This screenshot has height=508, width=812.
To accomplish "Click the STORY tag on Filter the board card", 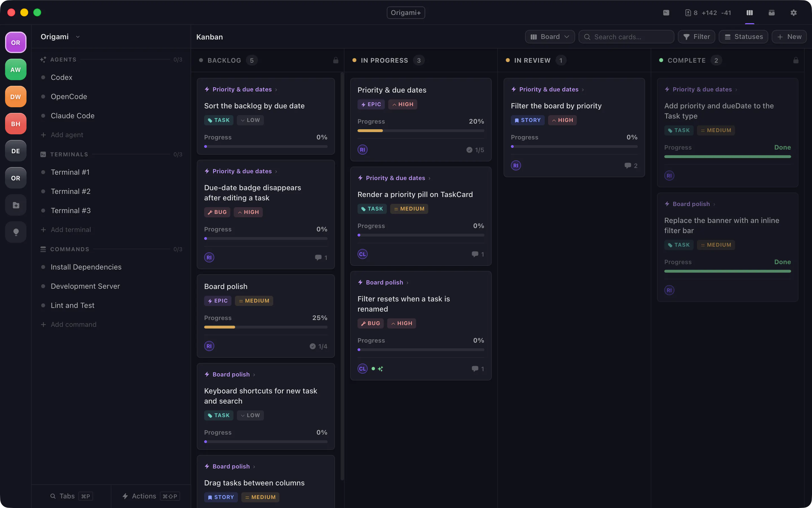I will coord(528,120).
